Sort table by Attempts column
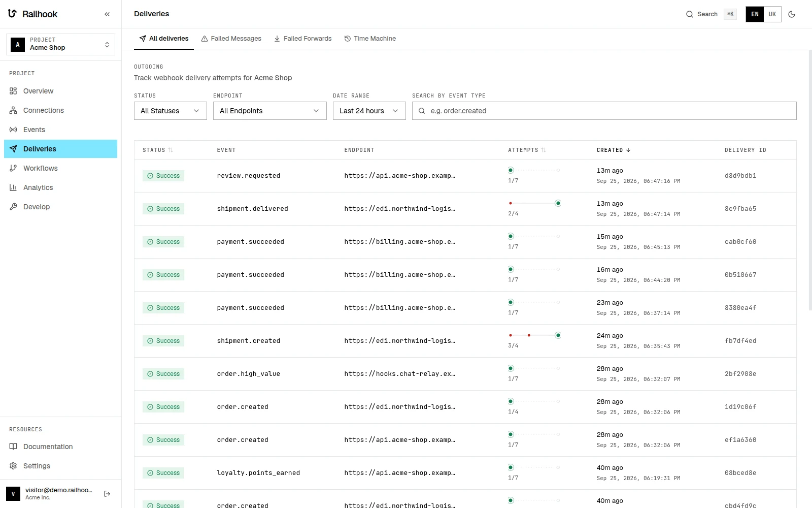The height and width of the screenshot is (508, 812). 527,150
